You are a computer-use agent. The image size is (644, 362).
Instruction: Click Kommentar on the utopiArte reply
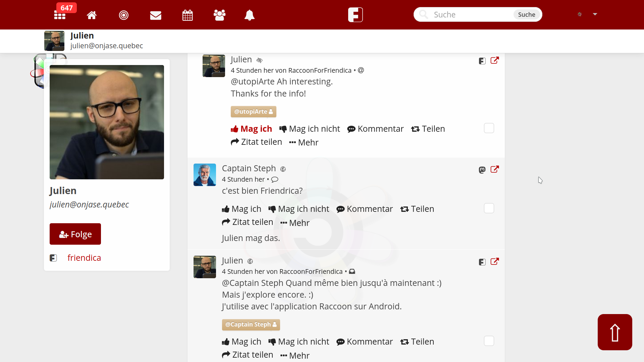(375, 129)
